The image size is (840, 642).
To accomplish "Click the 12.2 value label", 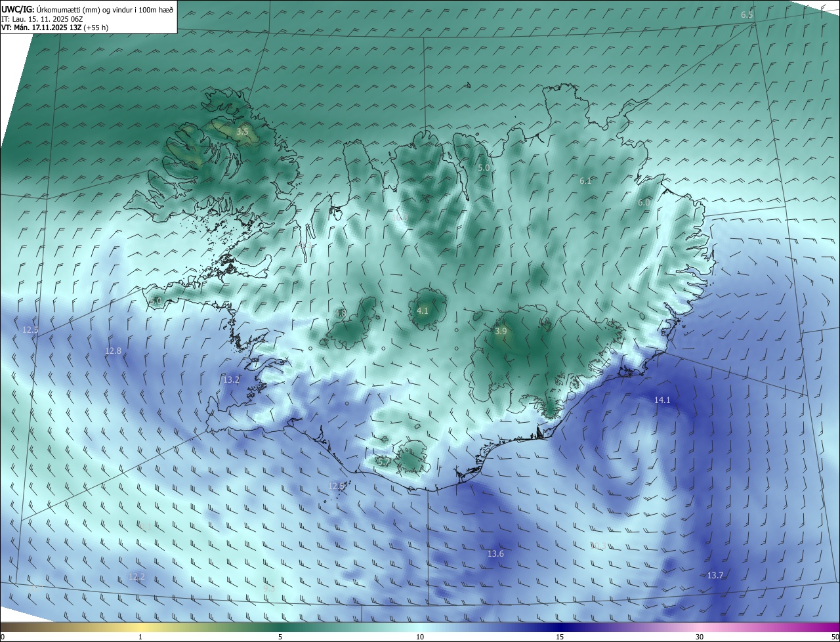I will tap(136, 577).
